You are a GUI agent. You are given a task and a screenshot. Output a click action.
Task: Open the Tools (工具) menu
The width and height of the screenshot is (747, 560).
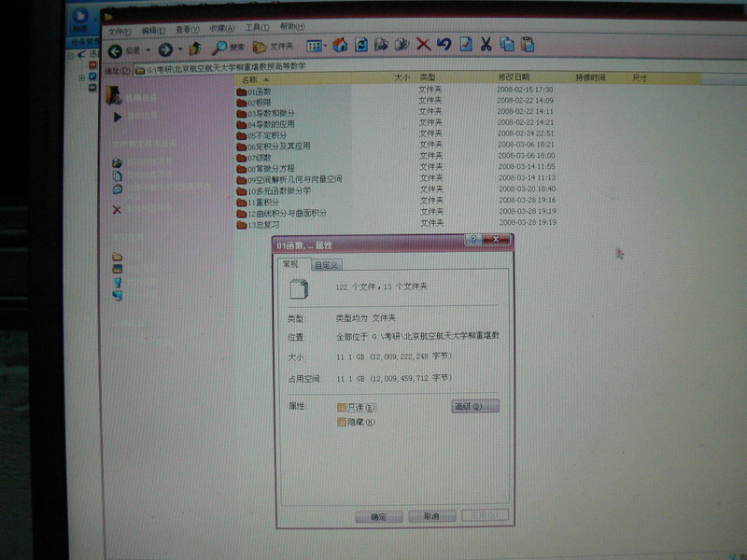257,28
